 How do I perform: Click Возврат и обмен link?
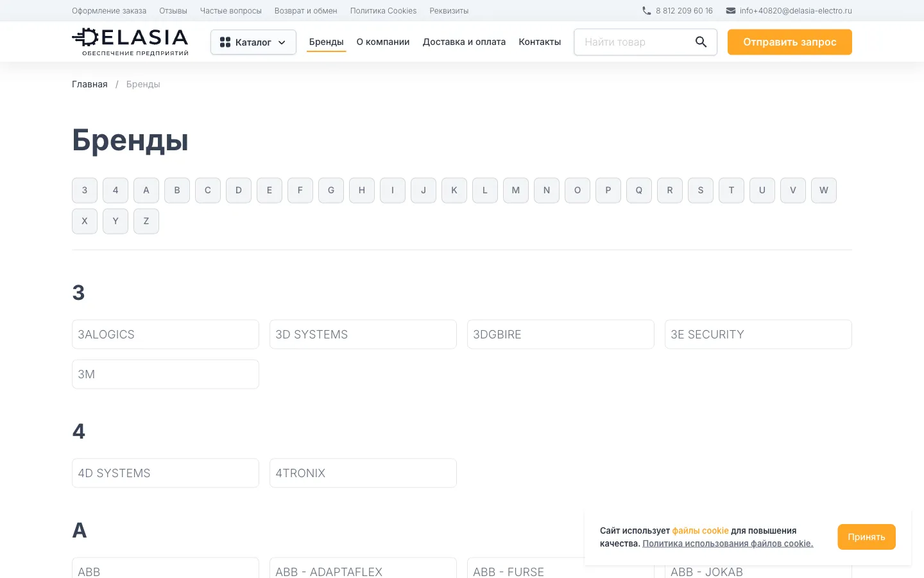pyautogui.click(x=305, y=11)
